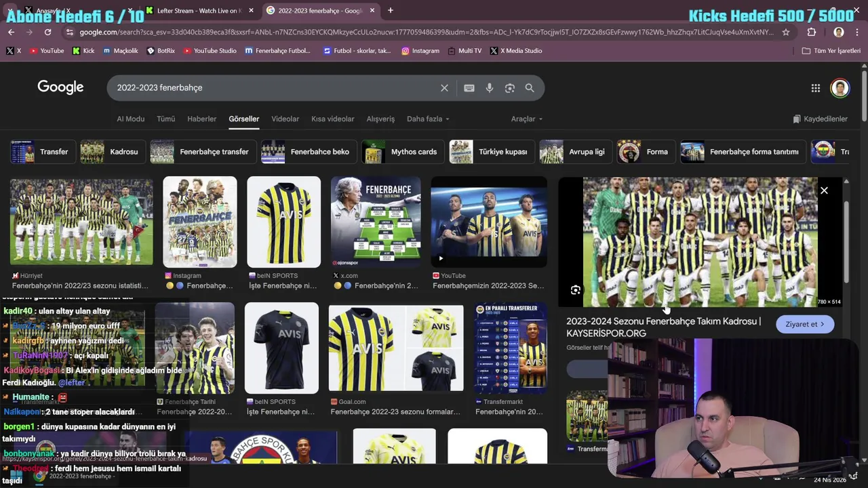Select the Mythos cards filter chip
This screenshot has height=488, width=868.
tap(401, 152)
